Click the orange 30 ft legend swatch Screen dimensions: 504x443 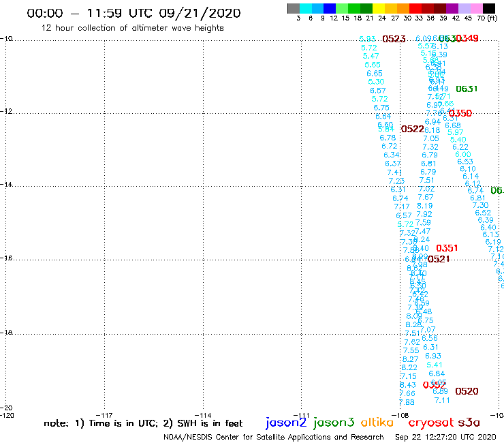click(403, 8)
